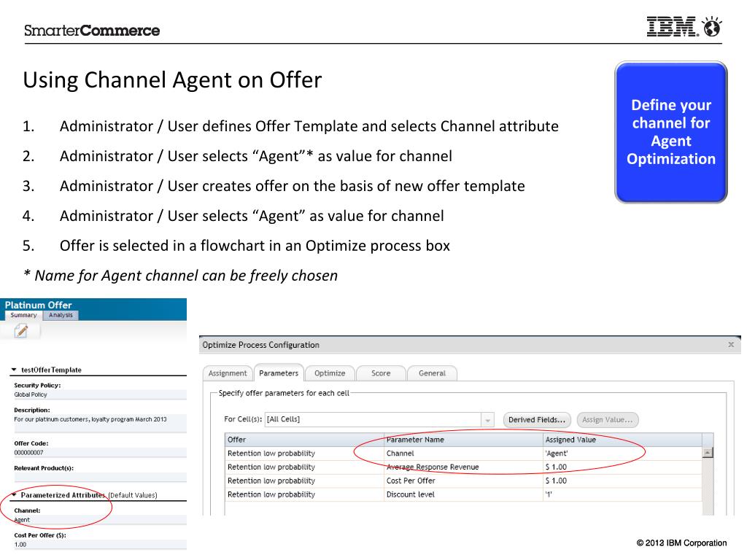
Task: Go to the Score tab
Action: coord(381,373)
